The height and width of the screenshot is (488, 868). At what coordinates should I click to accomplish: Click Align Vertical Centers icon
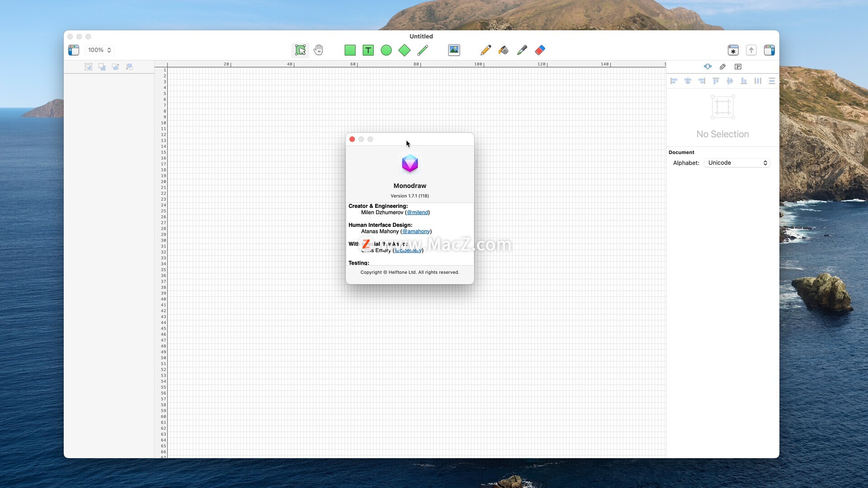click(x=730, y=81)
